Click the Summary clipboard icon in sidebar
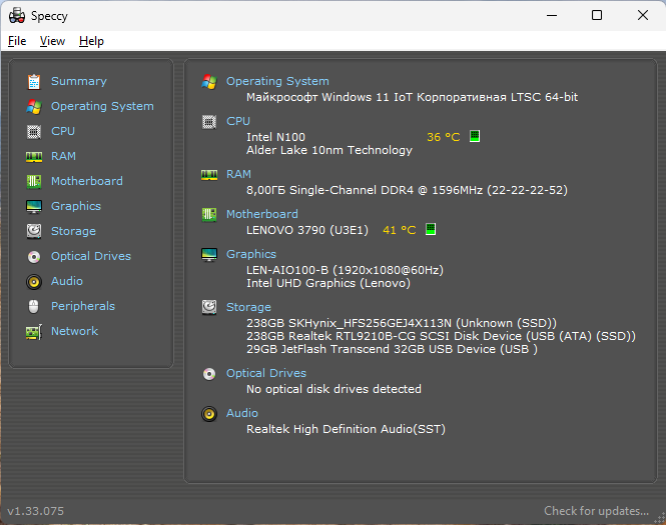 pos(34,82)
